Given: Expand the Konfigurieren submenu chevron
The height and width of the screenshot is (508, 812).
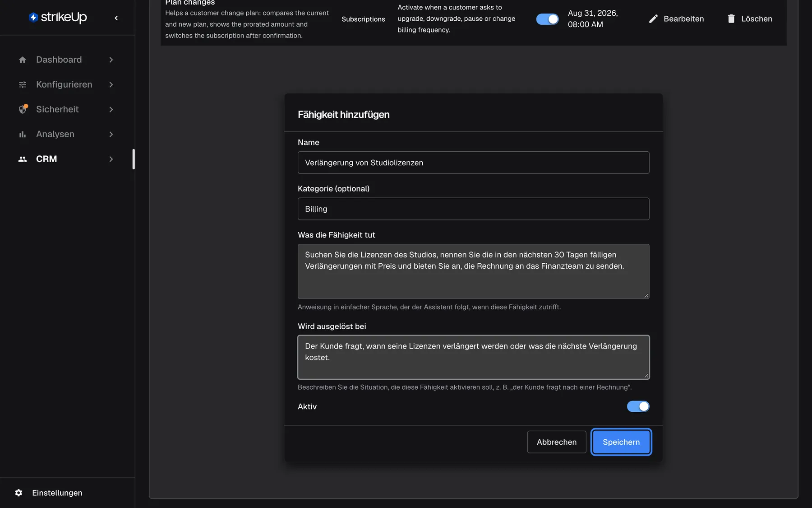Looking at the screenshot, I should pyautogui.click(x=111, y=84).
